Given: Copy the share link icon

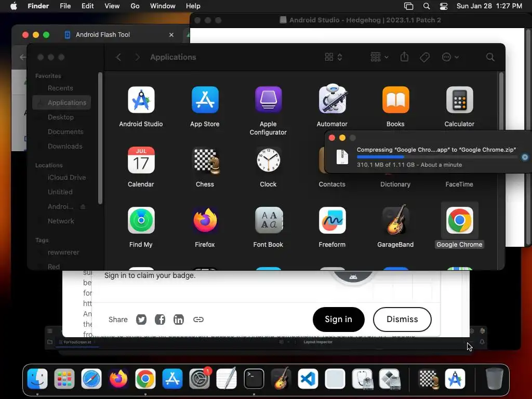Looking at the screenshot, I should 198,320.
